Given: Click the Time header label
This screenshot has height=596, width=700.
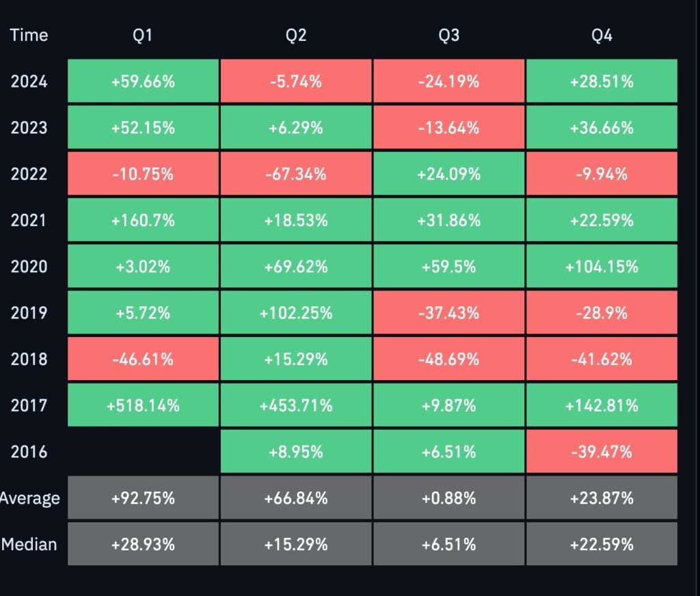Looking at the screenshot, I should tap(29, 36).
